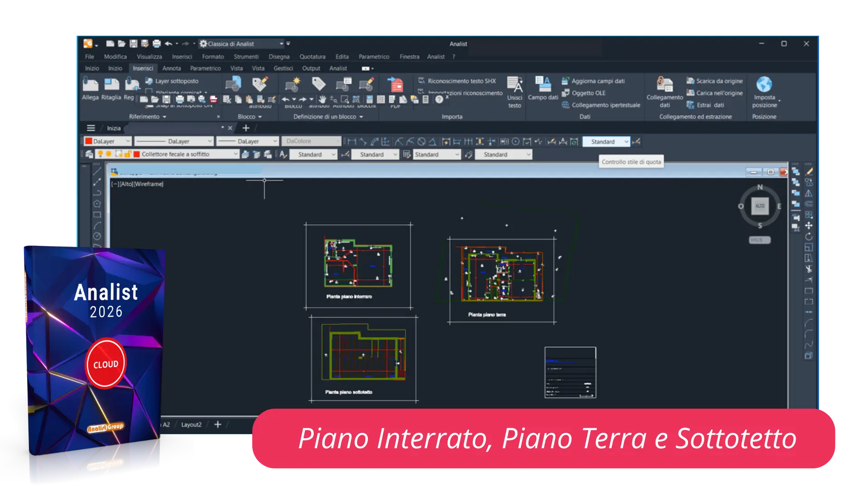The width and height of the screenshot is (868, 488).
Task: Click the help question mark icon
Action: click(439, 99)
